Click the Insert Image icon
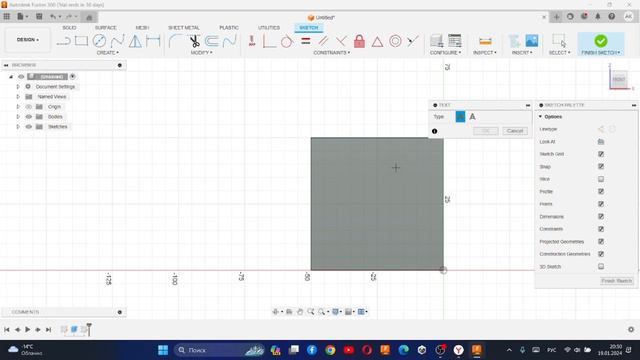This screenshot has height=360, width=640. click(531, 40)
